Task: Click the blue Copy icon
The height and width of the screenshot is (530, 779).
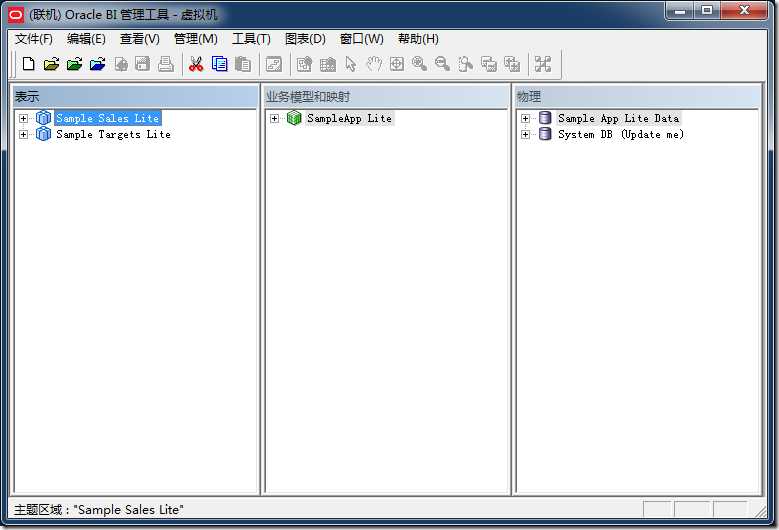Action: pyautogui.click(x=220, y=64)
